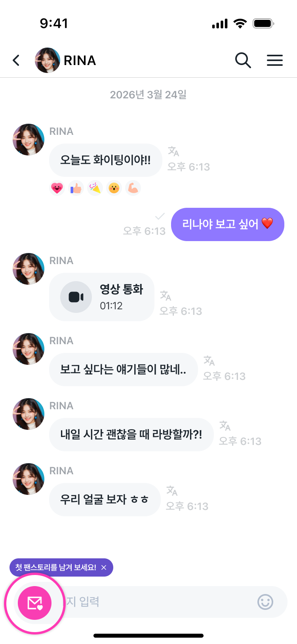Image resolution: width=297 pixels, height=644 pixels.
Task: Dismiss the first fan story tooltip
Action: pyautogui.click(x=104, y=567)
